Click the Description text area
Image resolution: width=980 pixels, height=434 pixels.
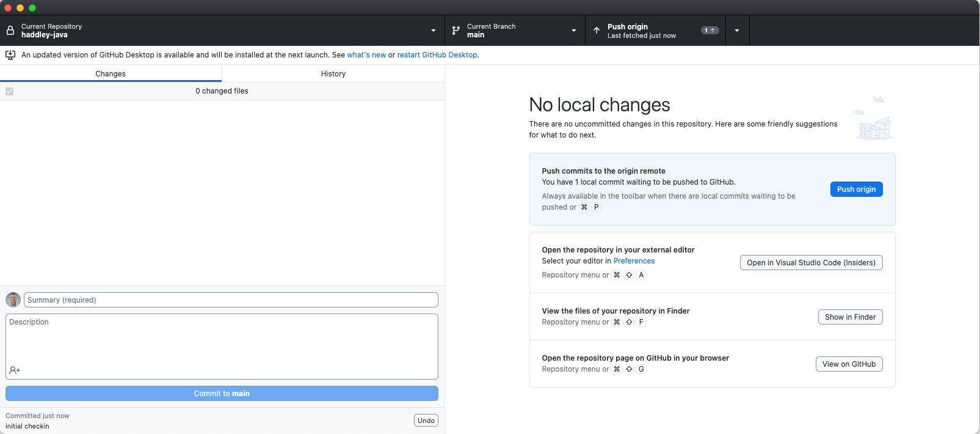(x=222, y=339)
